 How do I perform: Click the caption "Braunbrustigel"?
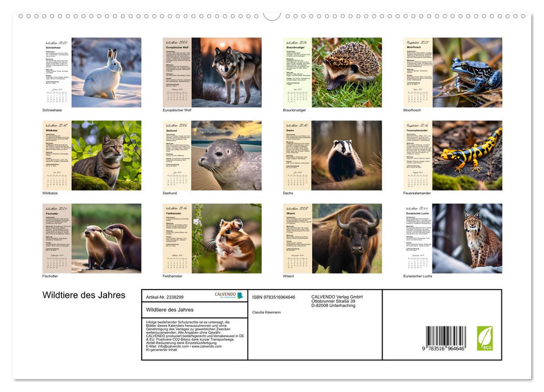click(294, 110)
